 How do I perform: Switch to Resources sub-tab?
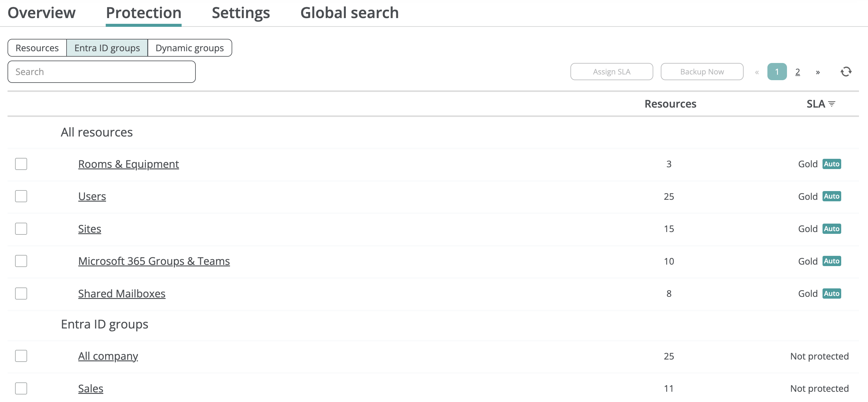coord(37,48)
